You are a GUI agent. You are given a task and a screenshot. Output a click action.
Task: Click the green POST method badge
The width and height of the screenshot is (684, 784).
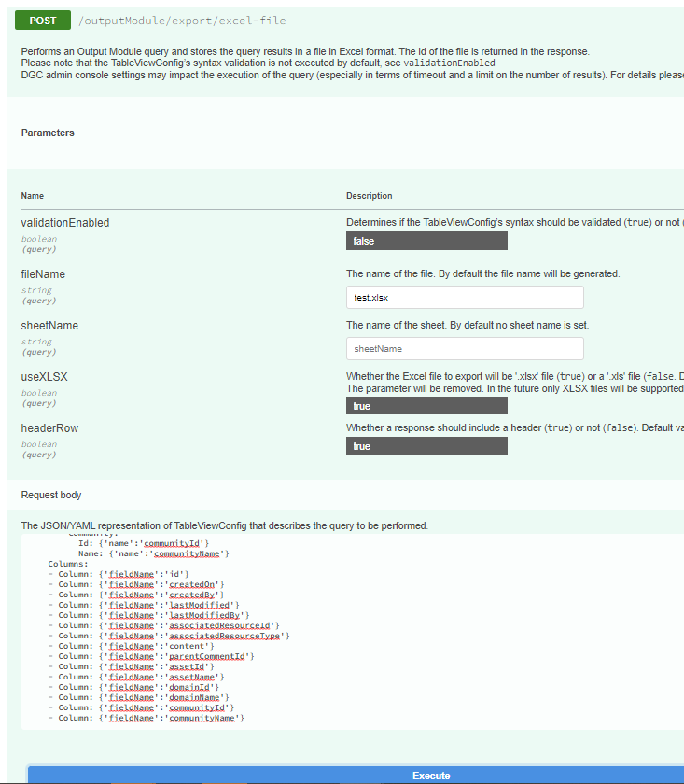click(x=43, y=21)
